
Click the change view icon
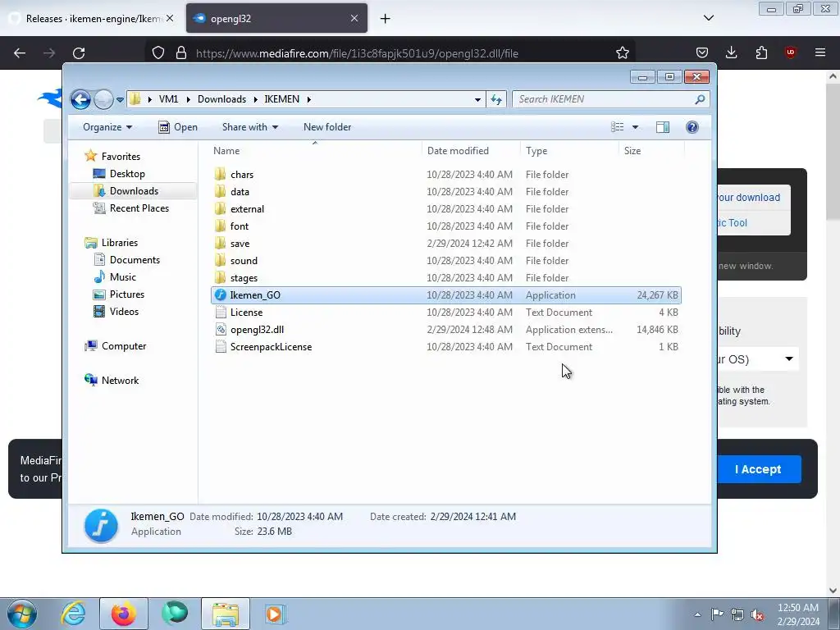tap(617, 127)
